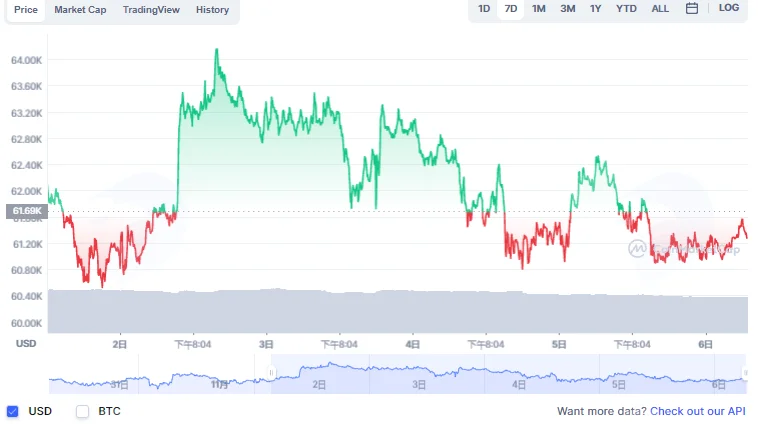Viewport: 758px width, 424px height.
Task: Select the History tab
Action: 212,10
